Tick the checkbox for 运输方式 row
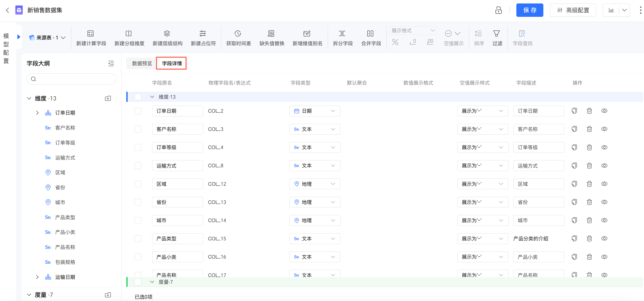This screenshot has height=301, width=644. click(138, 166)
